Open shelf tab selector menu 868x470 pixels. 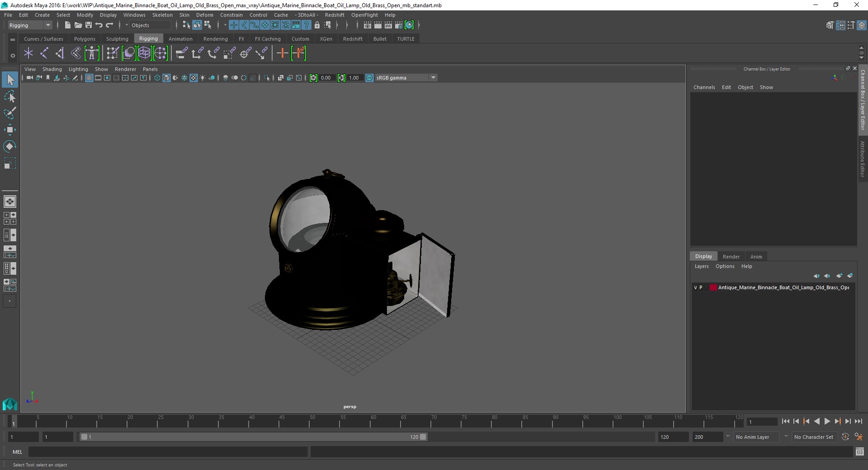coord(13,39)
